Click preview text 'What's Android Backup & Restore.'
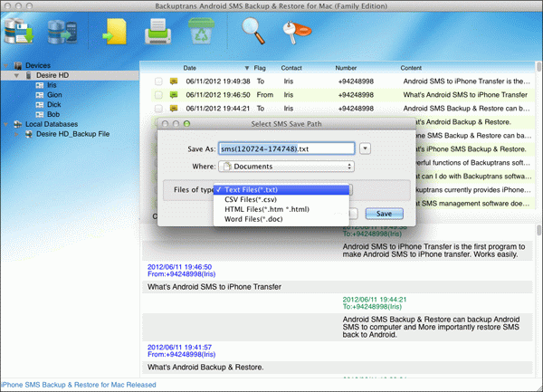 (205, 367)
